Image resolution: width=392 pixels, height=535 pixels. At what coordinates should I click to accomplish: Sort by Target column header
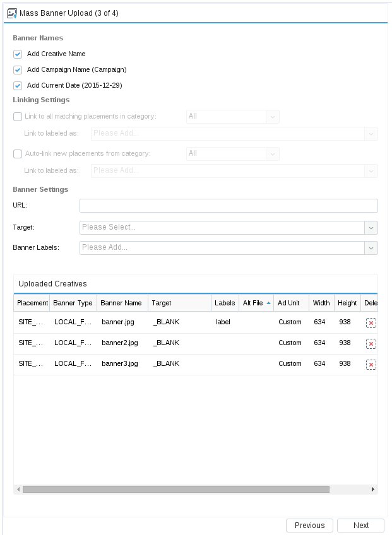click(x=180, y=303)
